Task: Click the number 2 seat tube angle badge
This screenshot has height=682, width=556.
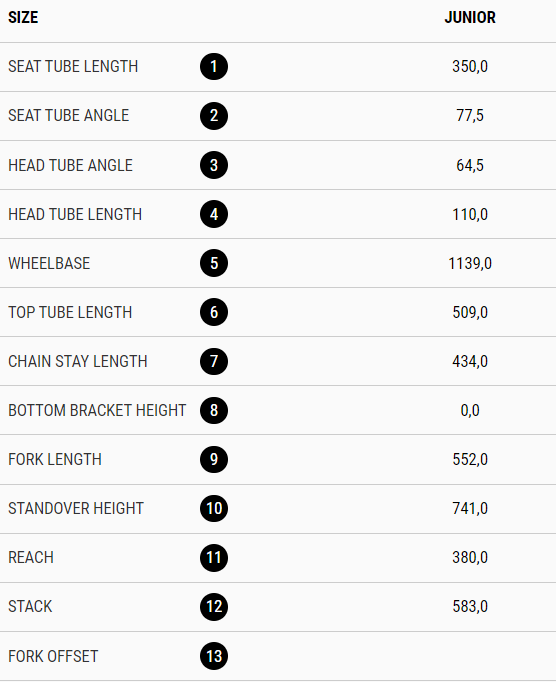Action: (214, 116)
